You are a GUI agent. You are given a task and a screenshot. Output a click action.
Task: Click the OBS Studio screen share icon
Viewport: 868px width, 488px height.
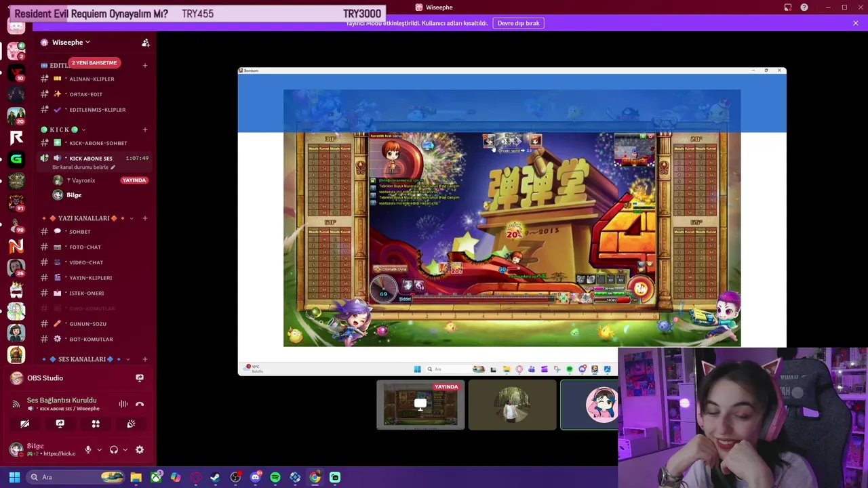coord(140,378)
